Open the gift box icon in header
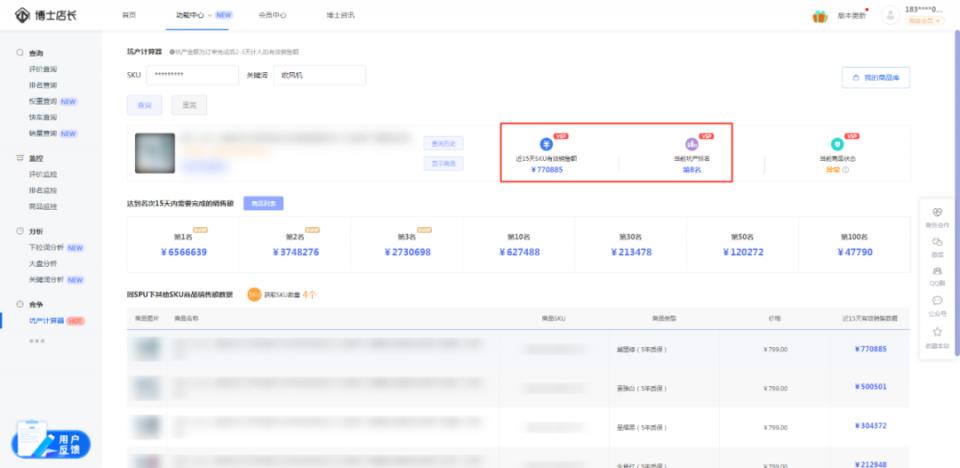Image resolution: width=960 pixels, height=468 pixels. 820,17
